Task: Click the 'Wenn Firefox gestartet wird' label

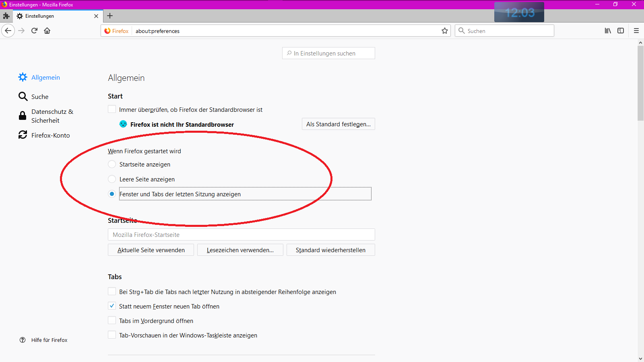Action: [x=144, y=151]
